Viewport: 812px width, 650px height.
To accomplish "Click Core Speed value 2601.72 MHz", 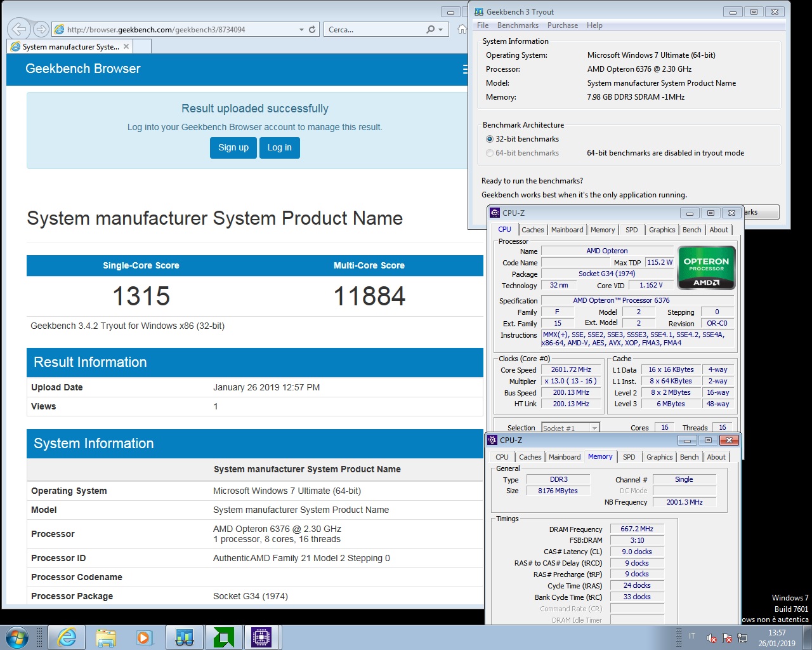I will 571,369.
